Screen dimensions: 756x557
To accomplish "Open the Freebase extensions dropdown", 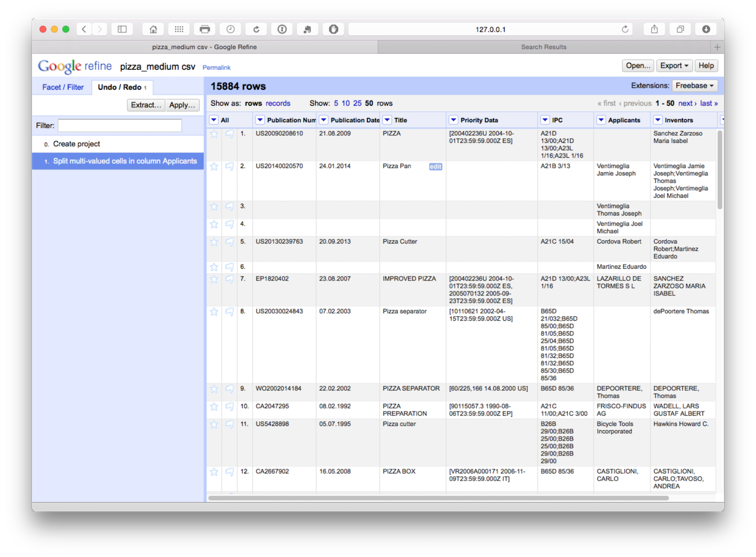I will pos(695,86).
